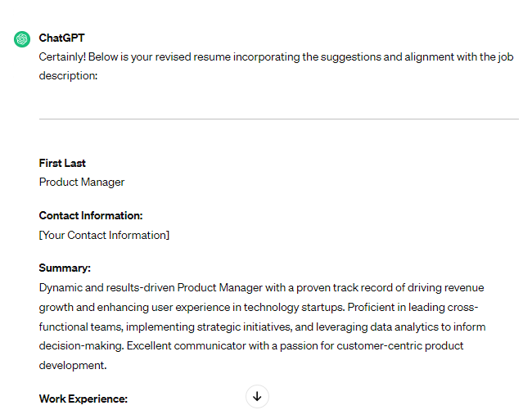Click the 'First Last' name heading
The width and height of the screenshot is (532, 419).
62,163
